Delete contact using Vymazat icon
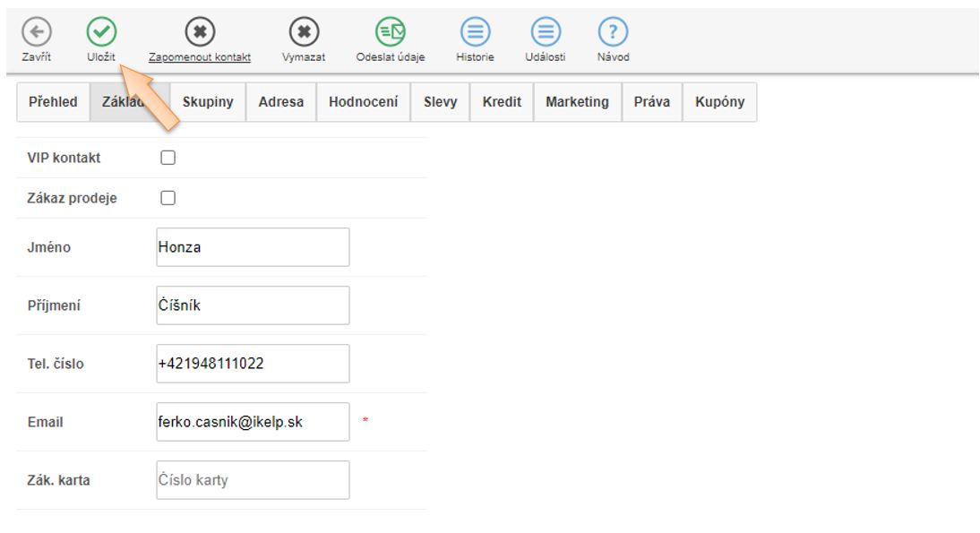Image resolution: width=980 pixels, height=533 pixels. [x=303, y=32]
